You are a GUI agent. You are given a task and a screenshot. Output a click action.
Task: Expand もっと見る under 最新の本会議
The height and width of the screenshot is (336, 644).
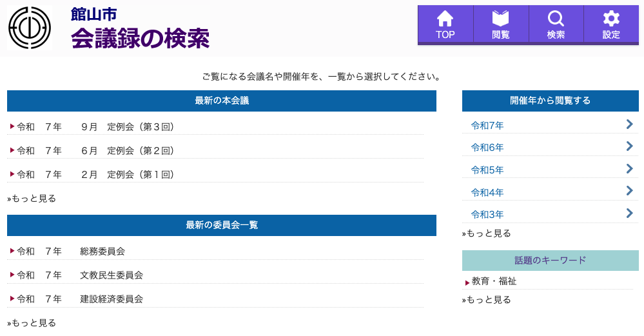(32, 199)
